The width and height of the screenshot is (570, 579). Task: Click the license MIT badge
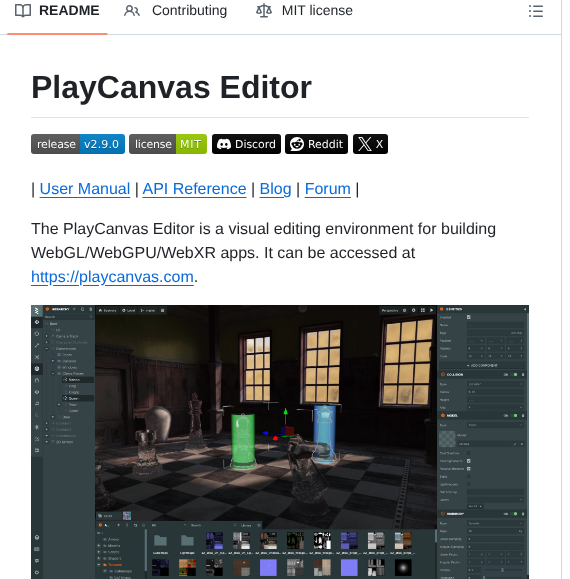[x=168, y=144]
